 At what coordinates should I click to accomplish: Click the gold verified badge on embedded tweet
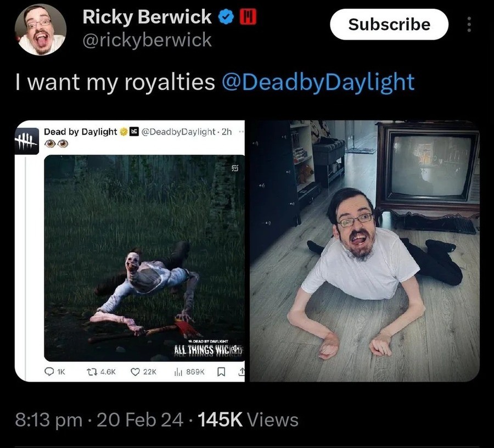(x=124, y=132)
